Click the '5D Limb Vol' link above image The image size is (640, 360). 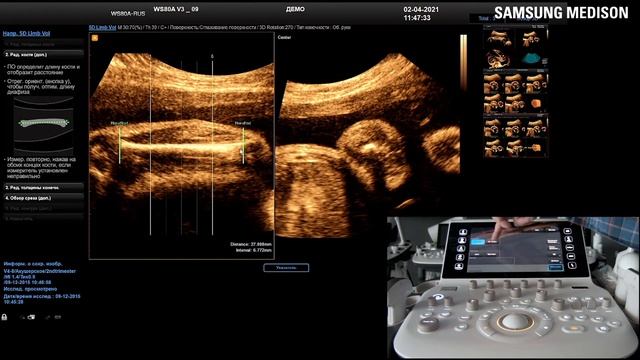102,27
